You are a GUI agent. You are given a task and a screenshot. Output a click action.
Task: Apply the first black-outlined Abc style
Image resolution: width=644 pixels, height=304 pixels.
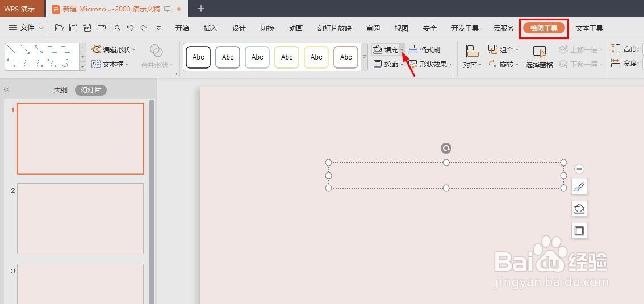click(x=198, y=57)
